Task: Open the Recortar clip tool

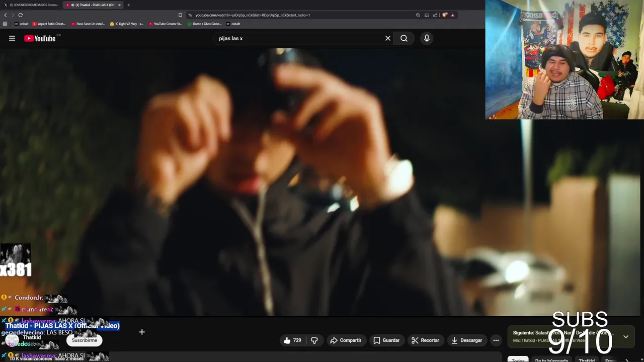Action: 425,340
